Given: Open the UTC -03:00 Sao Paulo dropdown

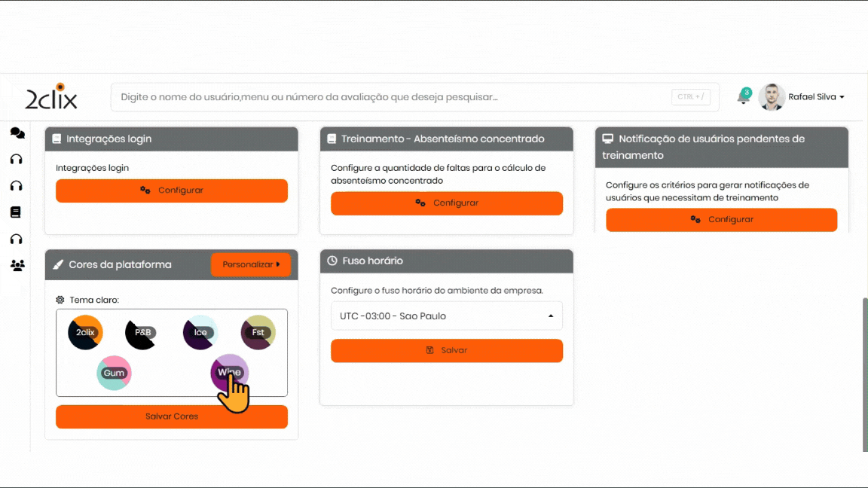Looking at the screenshot, I should [446, 316].
